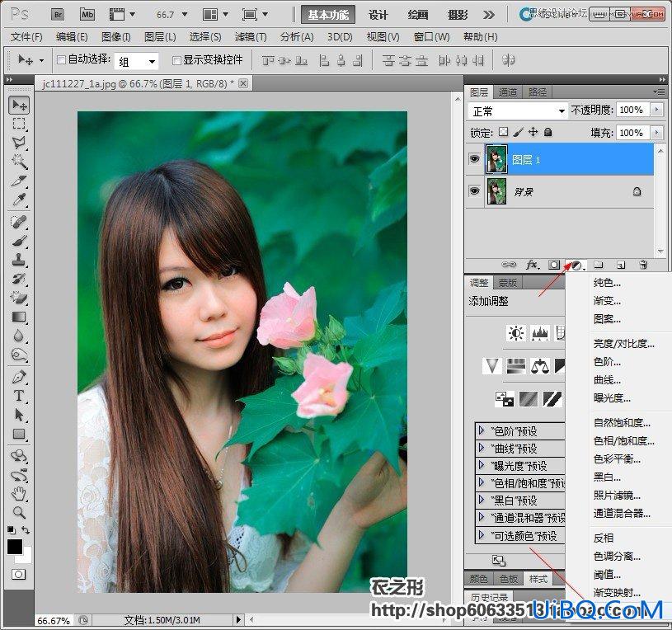
Task: Toggle lock position icon
Action: pos(533,132)
